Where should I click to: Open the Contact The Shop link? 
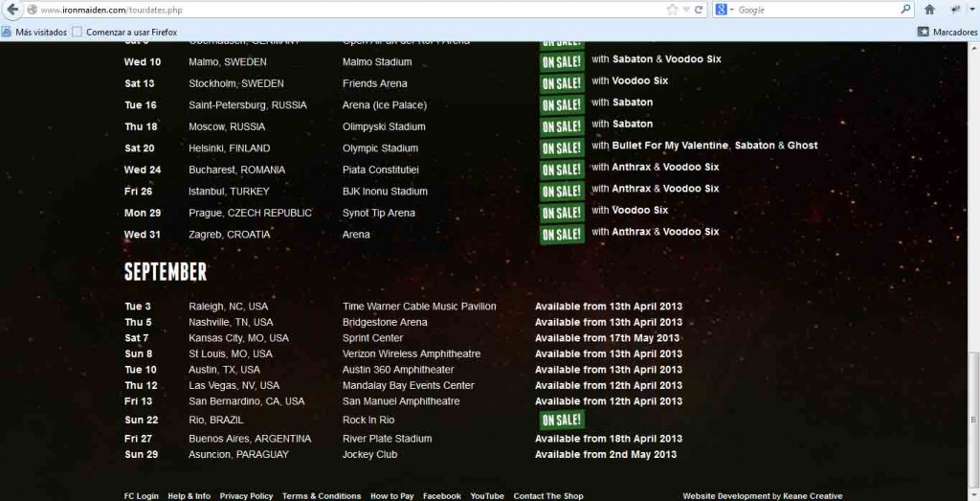click(548, 496)
